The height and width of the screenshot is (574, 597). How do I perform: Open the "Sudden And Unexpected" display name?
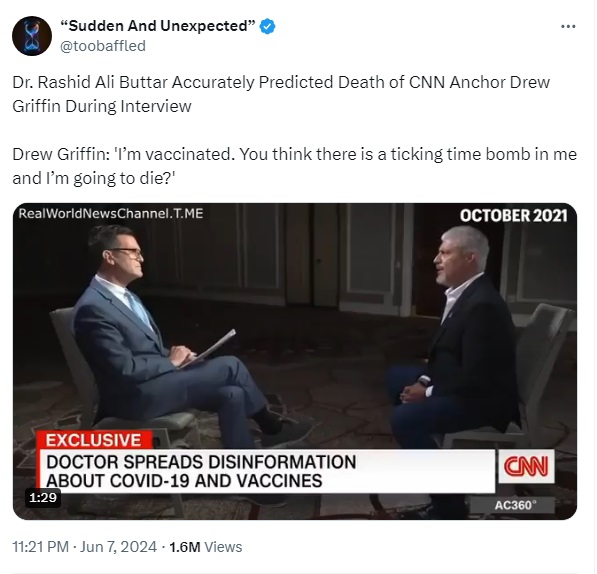click(158, 26)
